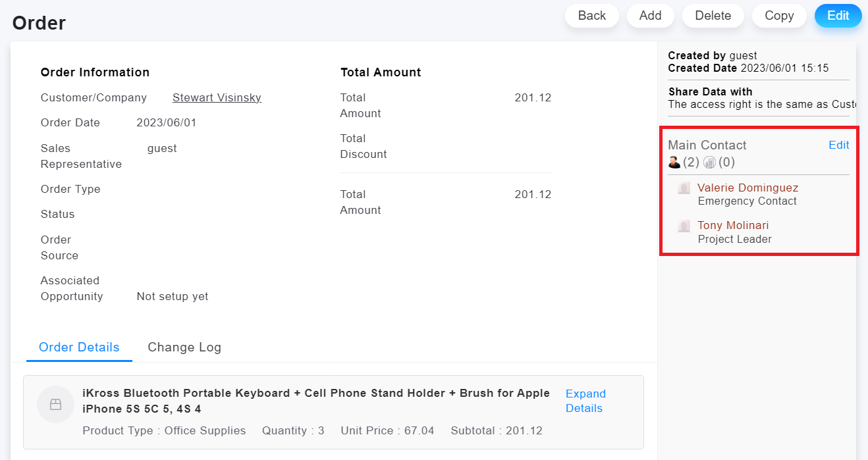Open the Tony Molinari contact

733,225
